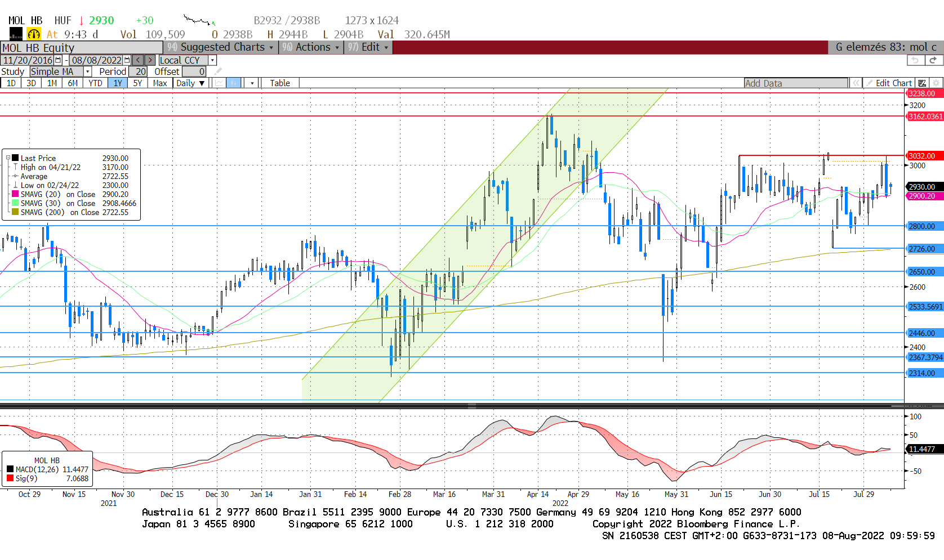944x560 pixels.
Task: Open the Daily periodicity dropdown
Action: pos(190,83)
